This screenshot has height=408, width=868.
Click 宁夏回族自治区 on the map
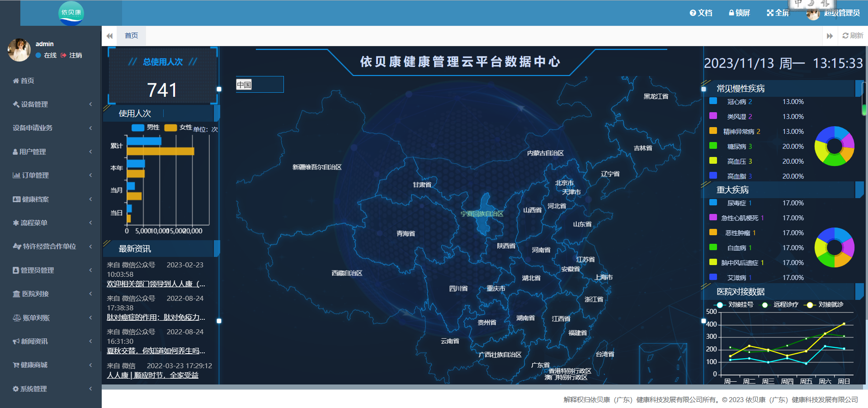pos(482,214)
